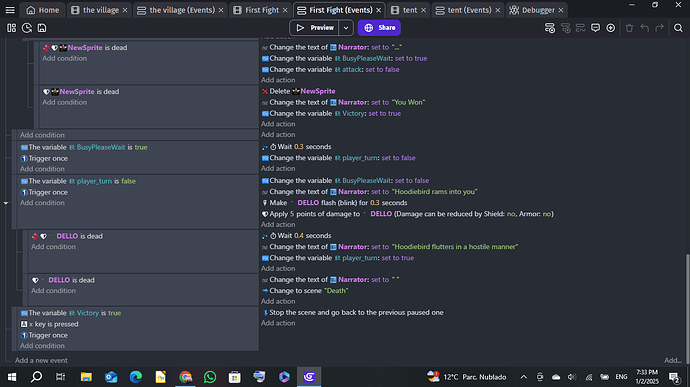Expand the Preview options dropdown arrow
Screen dimensions: 690x387
[x=346, y=28]
